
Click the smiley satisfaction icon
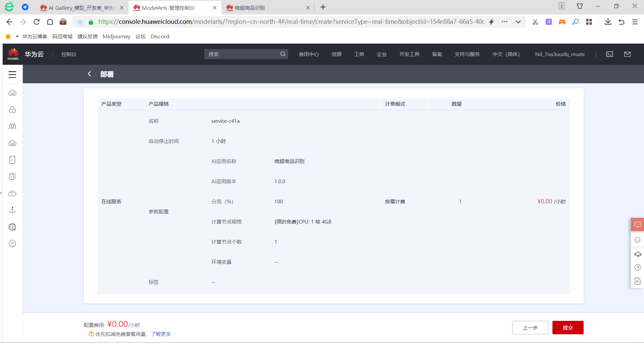click(x=638, y=240)
